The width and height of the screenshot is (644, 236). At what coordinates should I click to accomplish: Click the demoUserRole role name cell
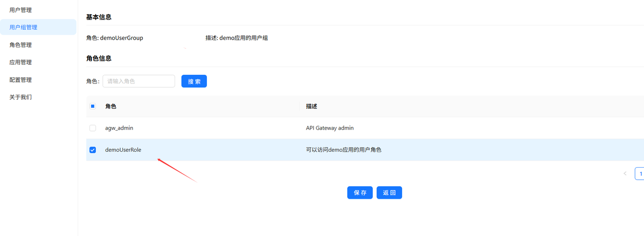click(123, 150)
